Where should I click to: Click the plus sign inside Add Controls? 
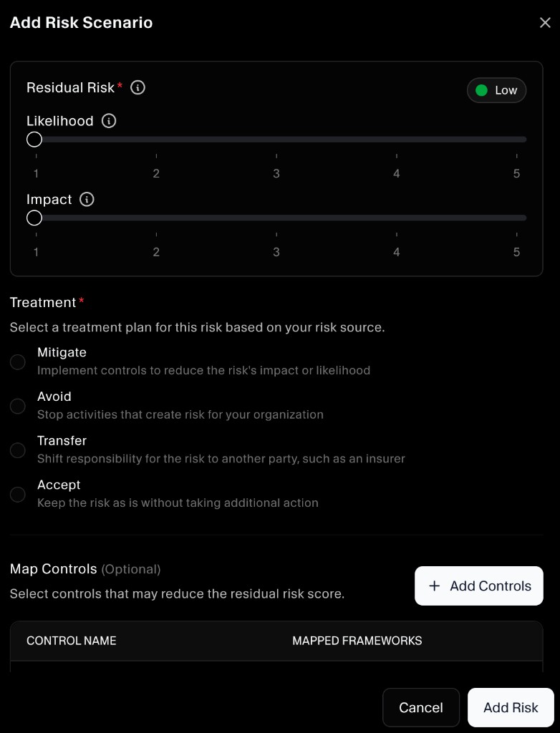(x=435, y=586)
